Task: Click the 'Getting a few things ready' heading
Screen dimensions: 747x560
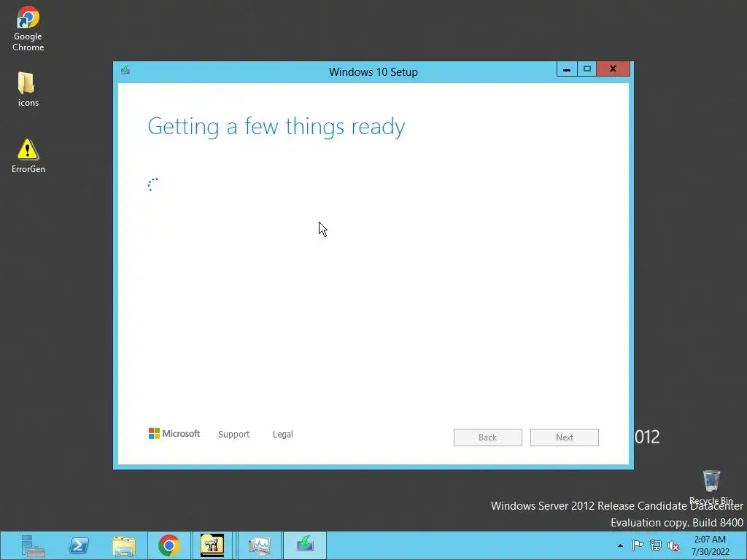Action: point(276,127)
